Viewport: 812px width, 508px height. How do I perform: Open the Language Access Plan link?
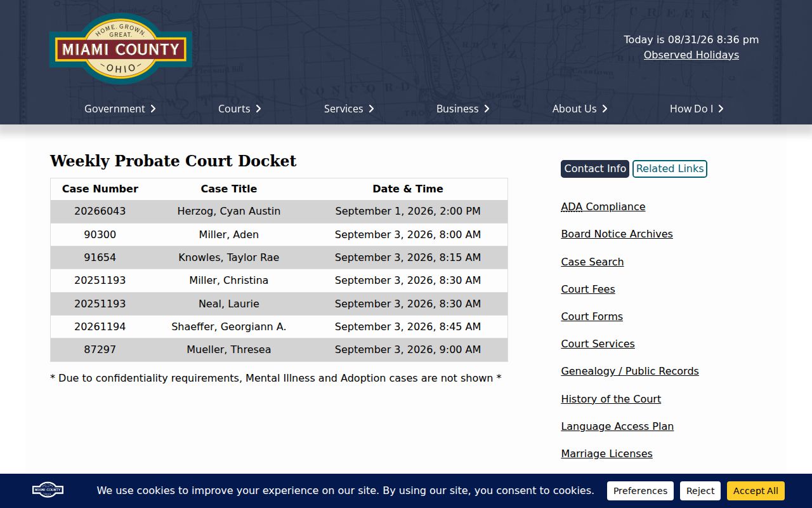coord(617,426)
